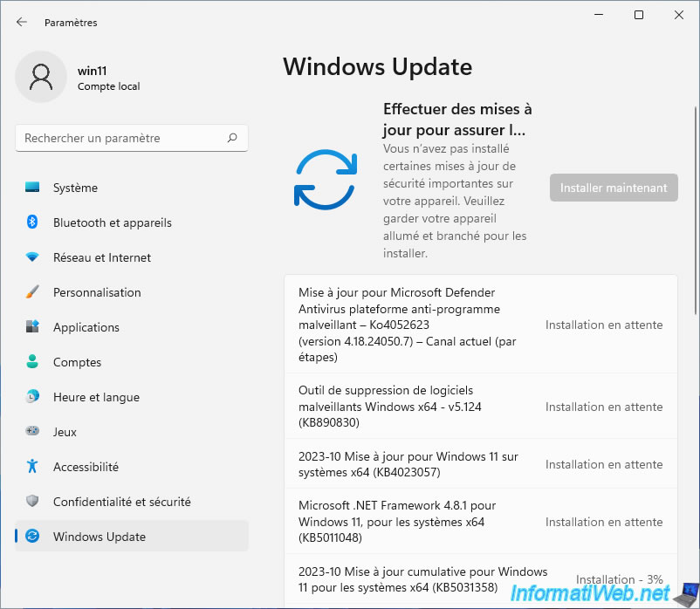700x609 pixels.
Task: Open Bluetooth et appareils settings
Action: click(x=132, y=222)
